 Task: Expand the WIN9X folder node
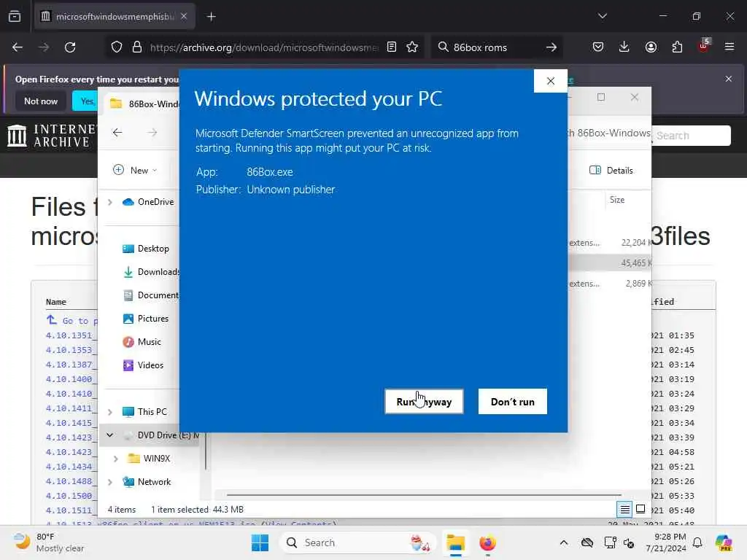click(116, 459)
